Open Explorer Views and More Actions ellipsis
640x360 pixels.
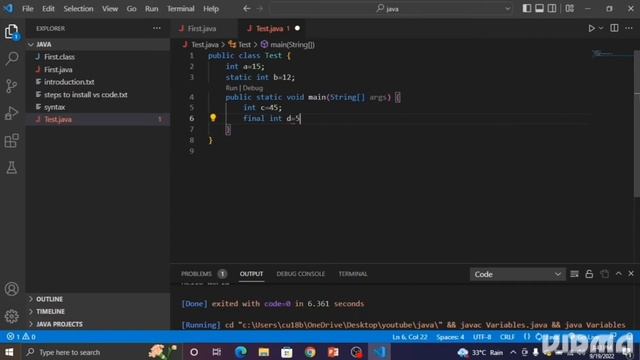click(157, 28)
